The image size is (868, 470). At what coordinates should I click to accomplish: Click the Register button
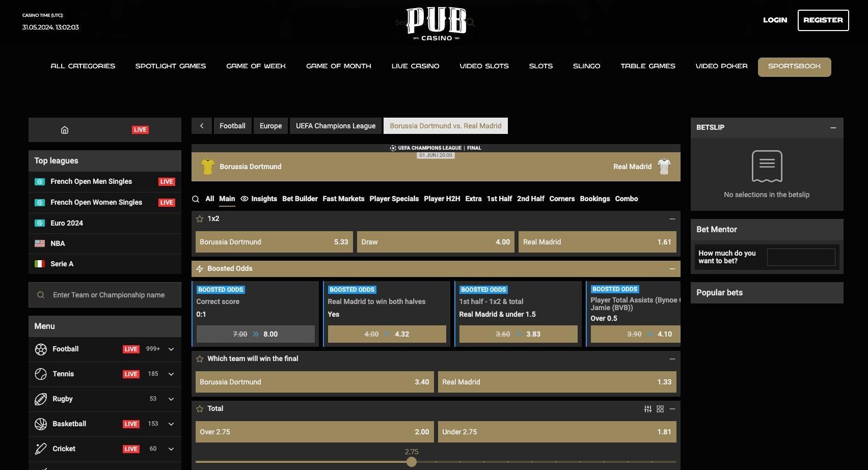tap(823, 20)
